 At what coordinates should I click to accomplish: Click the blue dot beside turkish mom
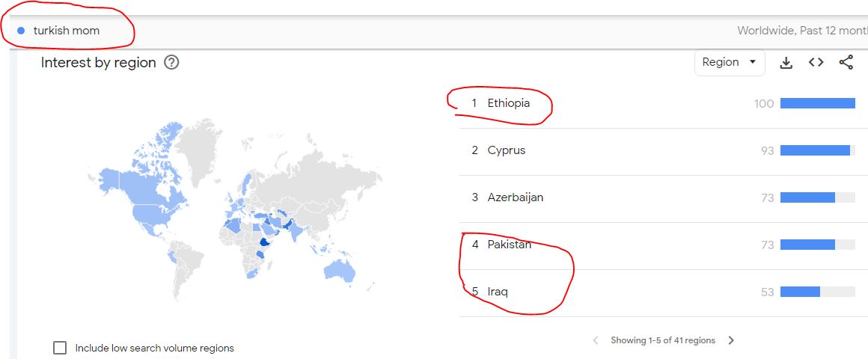coord(21,31)
